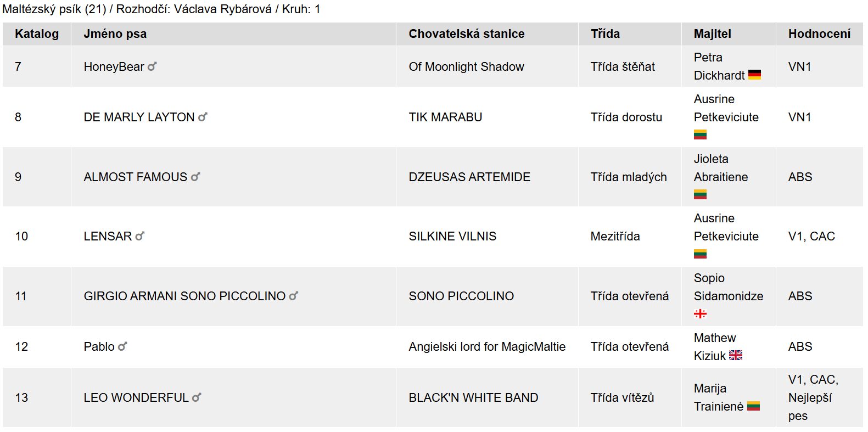This screenshot has height=432, width=868.
Task: Click owner name Ausrine Petkeviciute in LENSAR row
Action: 726,227
